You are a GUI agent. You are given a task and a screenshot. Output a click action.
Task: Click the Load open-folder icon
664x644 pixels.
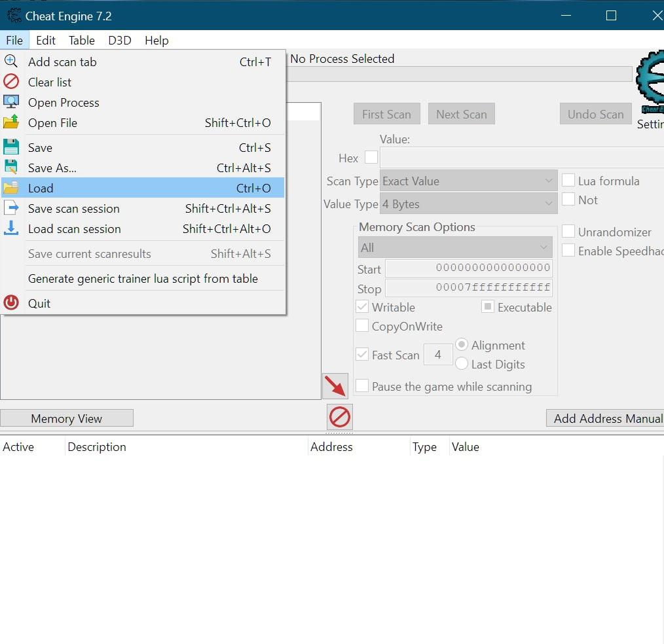[11, 187]
